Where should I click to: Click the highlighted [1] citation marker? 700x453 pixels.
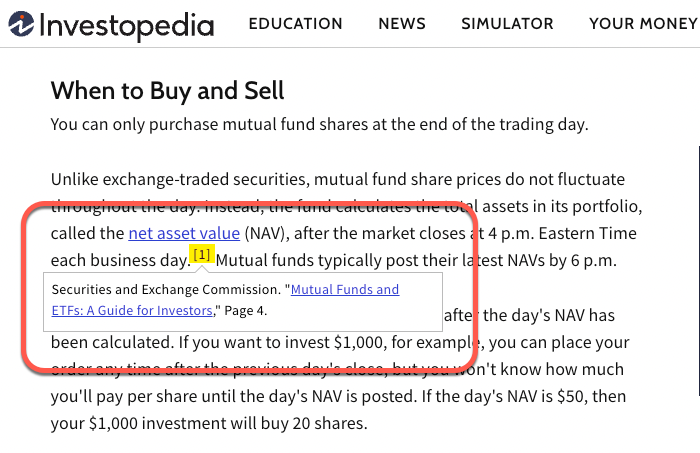(x=202, y=254)
